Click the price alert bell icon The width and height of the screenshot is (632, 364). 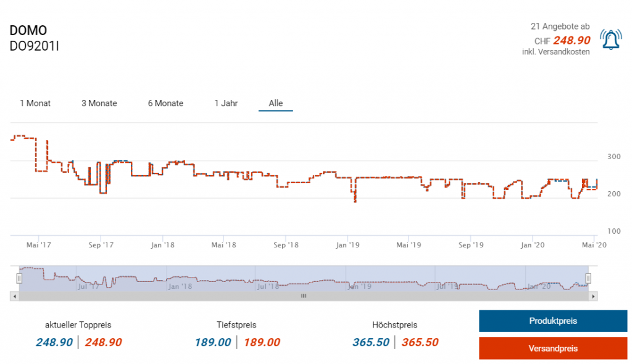pyautogui.click(x=610, y=39)
